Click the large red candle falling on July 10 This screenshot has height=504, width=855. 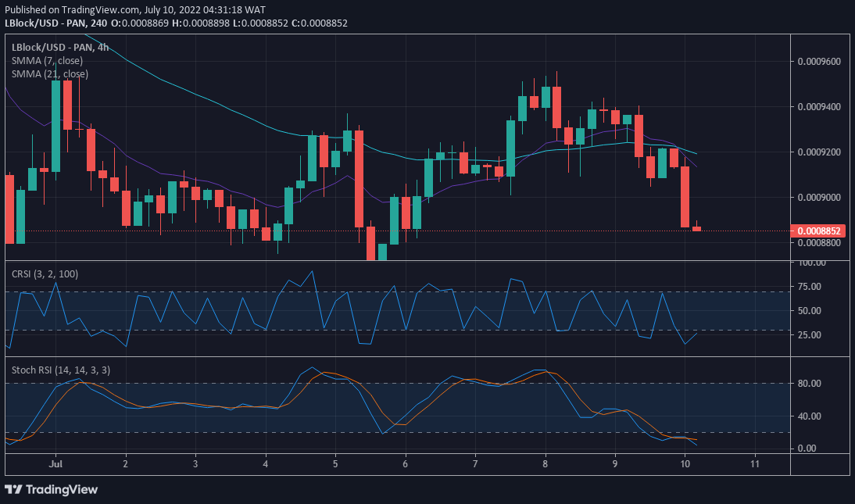click(685, 196)
